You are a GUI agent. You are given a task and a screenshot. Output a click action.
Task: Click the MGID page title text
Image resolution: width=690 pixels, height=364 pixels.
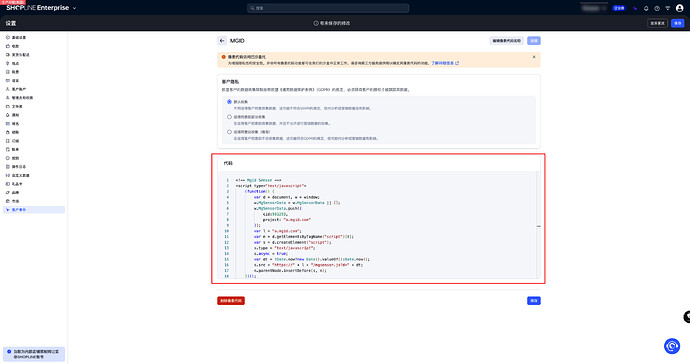pos(237,40)
